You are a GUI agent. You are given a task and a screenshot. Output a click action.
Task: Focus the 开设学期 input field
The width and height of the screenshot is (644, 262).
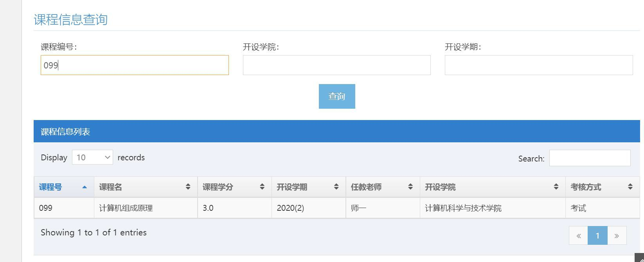pos(539,65)
